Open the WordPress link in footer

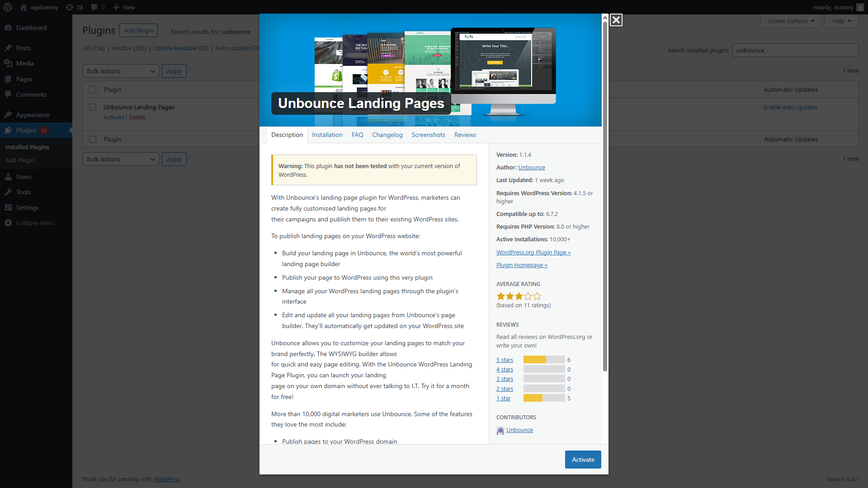pos(166,479)
